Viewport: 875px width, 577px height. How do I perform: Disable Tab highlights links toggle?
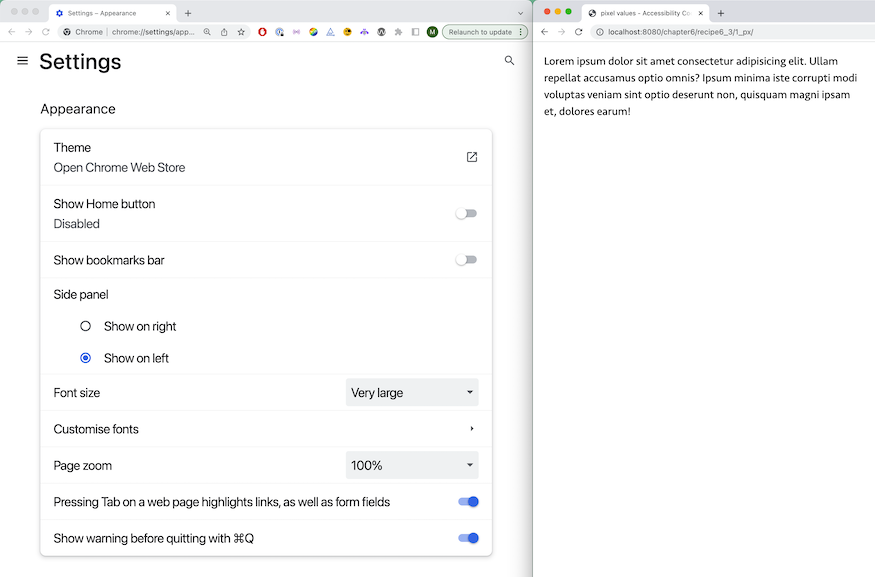pos(468,502)
